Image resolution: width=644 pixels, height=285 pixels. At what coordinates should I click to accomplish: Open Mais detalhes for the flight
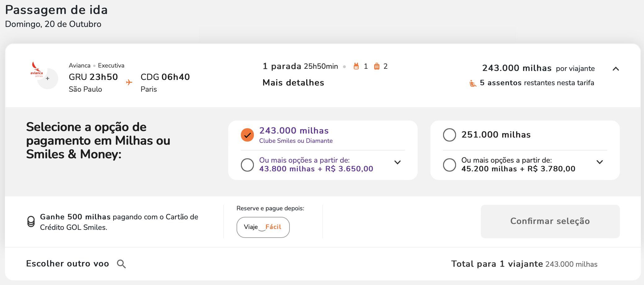click(x=293, y=83)
